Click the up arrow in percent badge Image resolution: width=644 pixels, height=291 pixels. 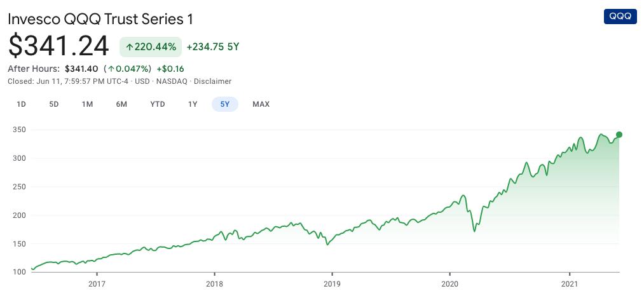tap(129, 46)
